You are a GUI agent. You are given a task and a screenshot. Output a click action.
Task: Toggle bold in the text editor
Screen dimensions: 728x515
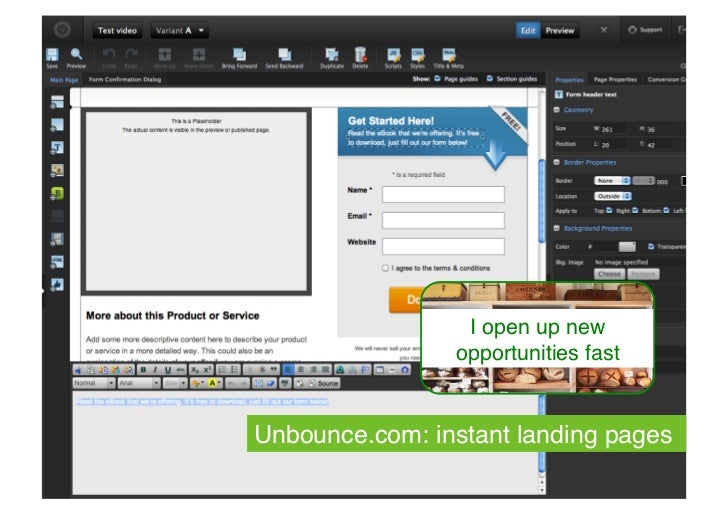click(x=143, y=370)
